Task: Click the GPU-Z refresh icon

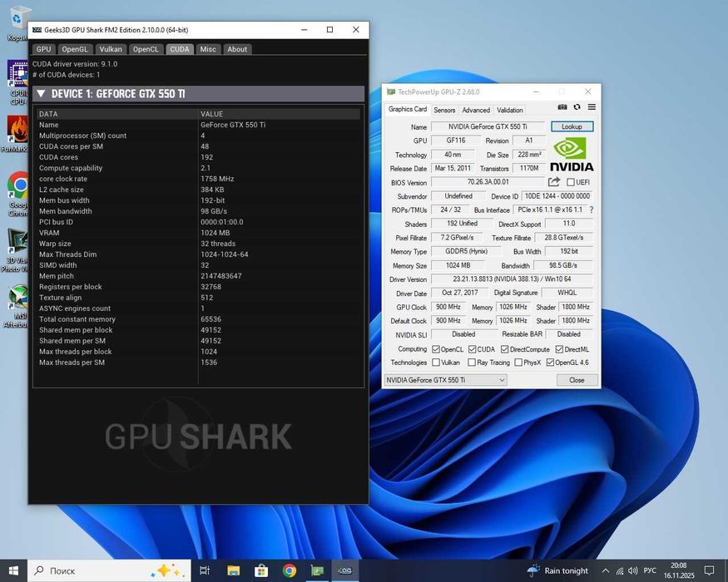Action: [577, 107]
